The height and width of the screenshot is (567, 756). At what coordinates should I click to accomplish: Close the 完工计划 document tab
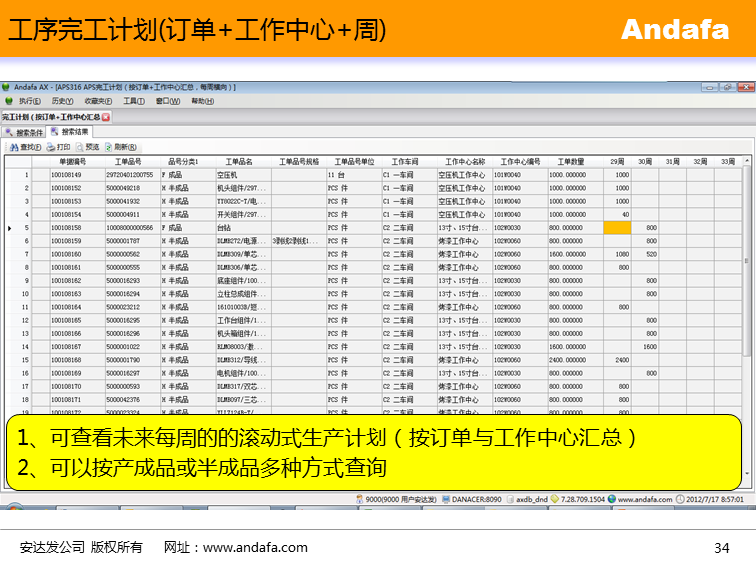[106, 117]
